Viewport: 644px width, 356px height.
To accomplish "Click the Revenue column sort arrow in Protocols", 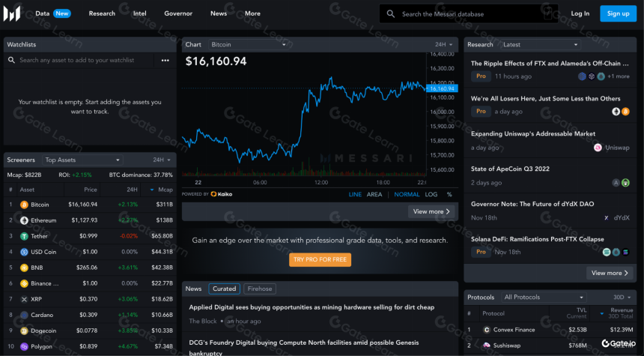I will [602, 314].
